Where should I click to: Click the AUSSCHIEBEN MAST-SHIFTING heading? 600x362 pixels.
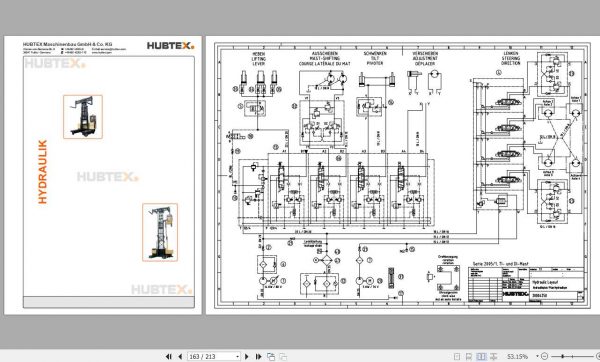324,59
